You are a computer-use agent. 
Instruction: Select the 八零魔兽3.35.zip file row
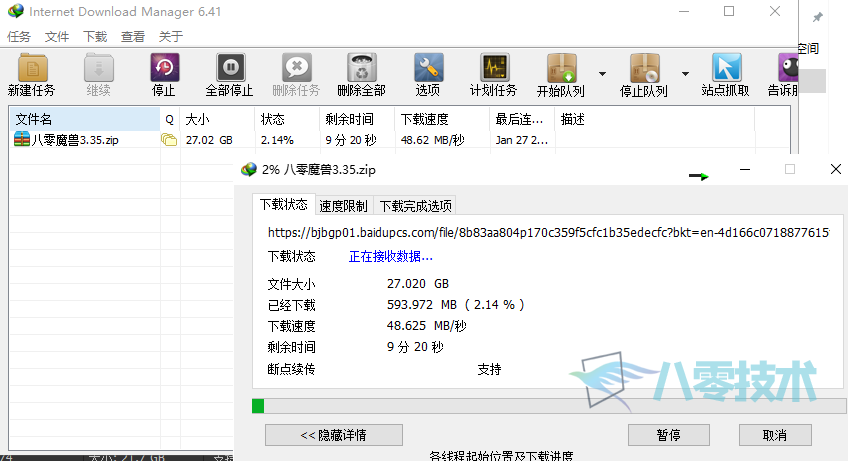tap(399, 140)
